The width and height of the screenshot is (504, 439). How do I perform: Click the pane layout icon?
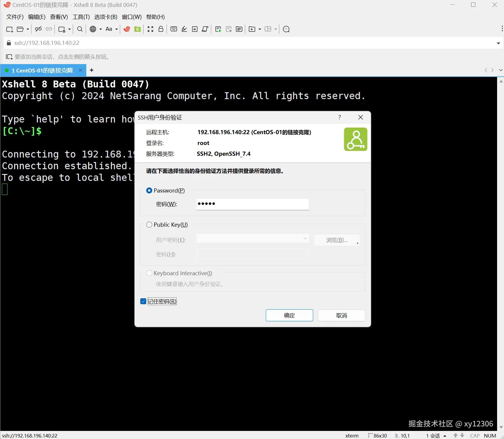coord(268,29)
